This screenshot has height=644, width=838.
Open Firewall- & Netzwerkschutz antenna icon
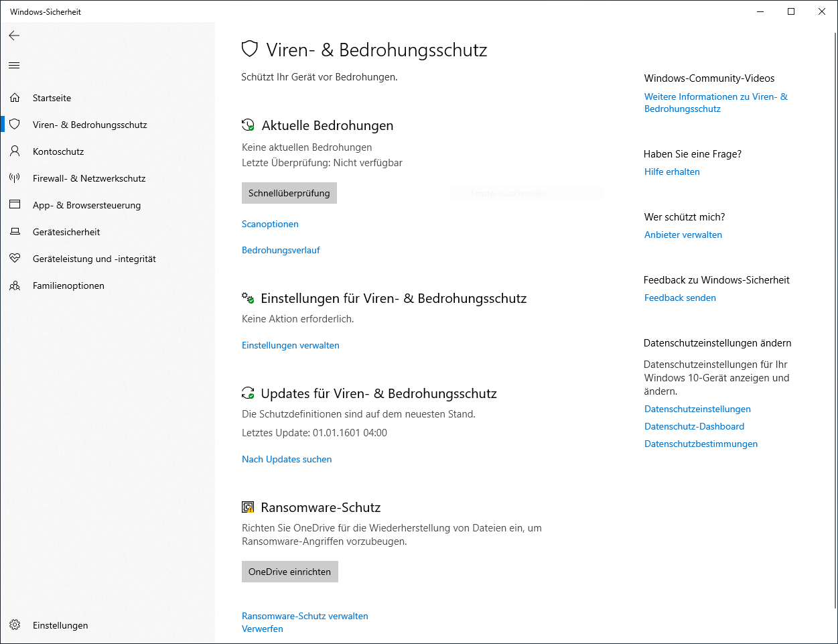pyautogui.click(x=15, y=178)
